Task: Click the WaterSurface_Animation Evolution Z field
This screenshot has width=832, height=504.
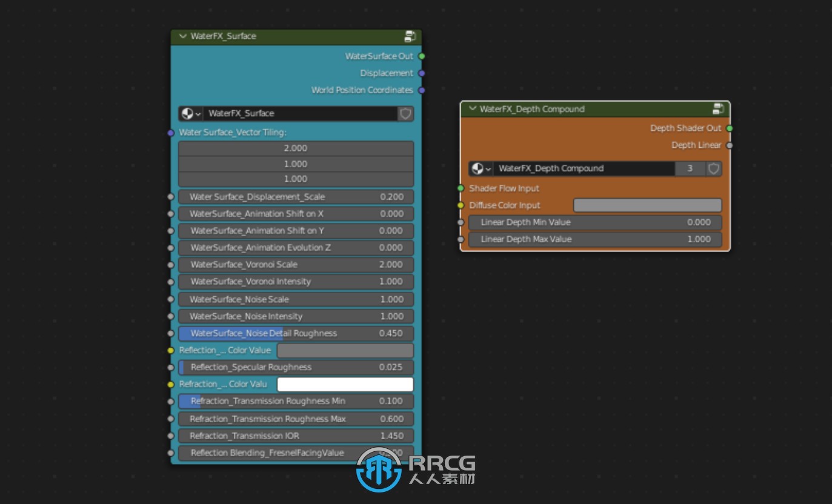Action: point(296,248)
